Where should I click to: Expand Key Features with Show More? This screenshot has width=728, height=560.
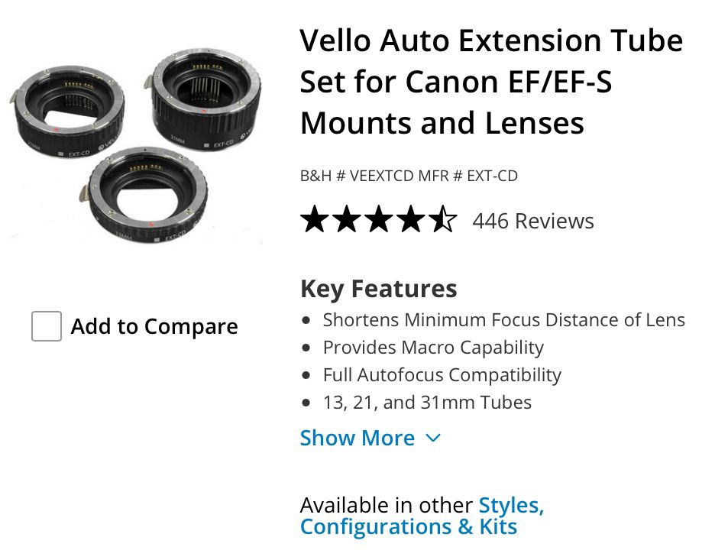coord(358,438)
